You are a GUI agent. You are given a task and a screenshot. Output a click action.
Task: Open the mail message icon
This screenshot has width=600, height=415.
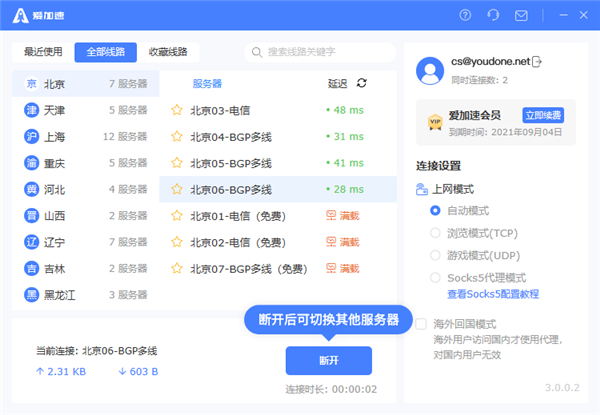tap(521, 16)
